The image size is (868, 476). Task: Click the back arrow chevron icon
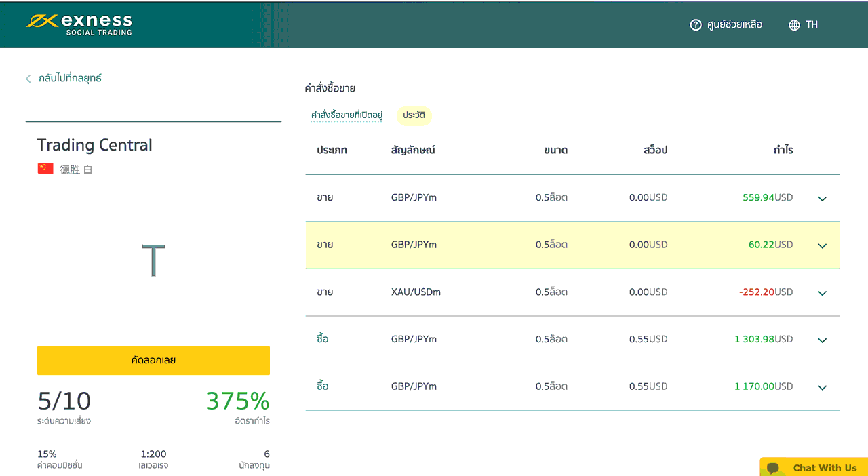28,79
